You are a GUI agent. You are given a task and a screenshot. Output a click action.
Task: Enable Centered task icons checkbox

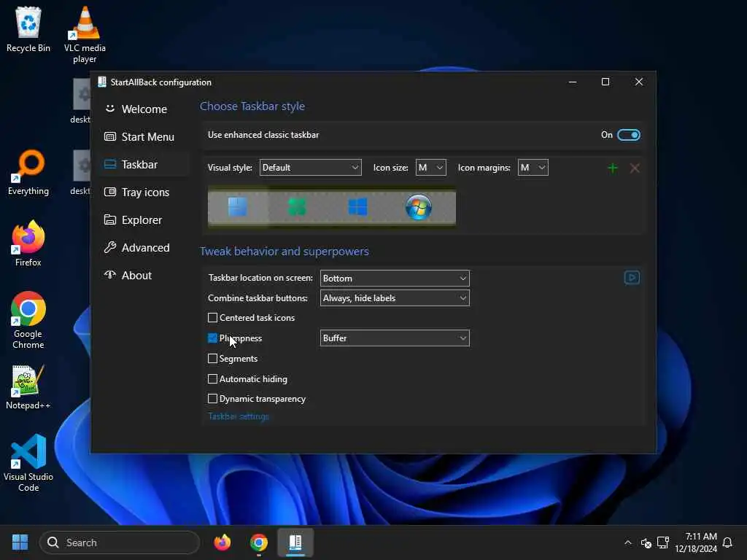tap(212, 318)
